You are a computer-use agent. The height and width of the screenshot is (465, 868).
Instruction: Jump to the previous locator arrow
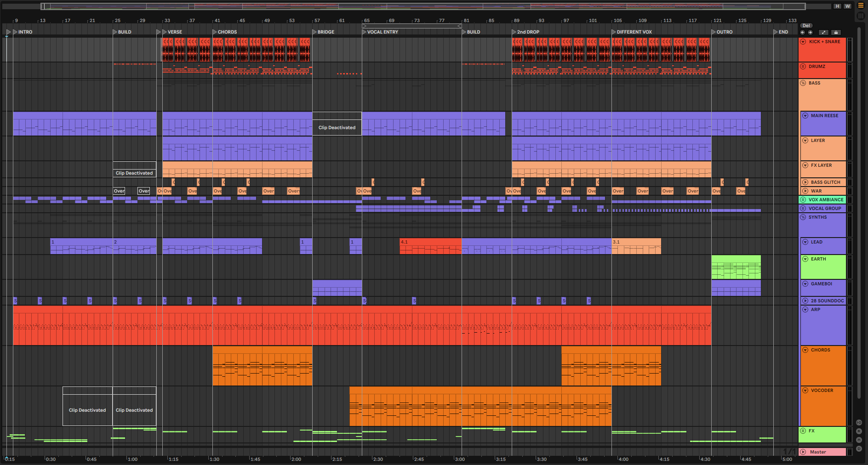tap(803, 33)
